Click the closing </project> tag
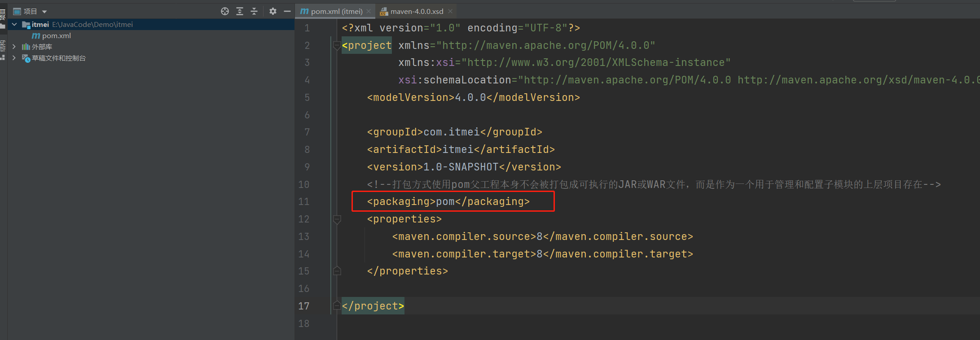This screenshot has height=340, width=980. [x=373, y=306]
